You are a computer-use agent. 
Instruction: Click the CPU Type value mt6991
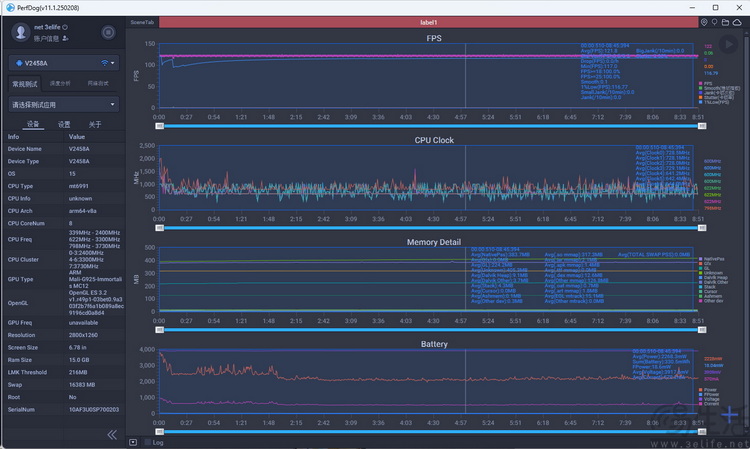click(78, 186)
